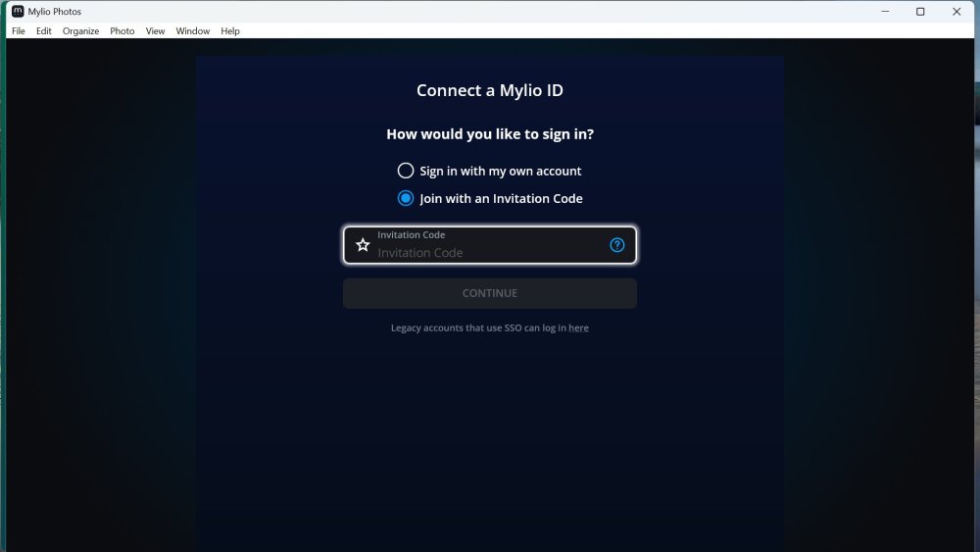The width and height of the screenshot is (980, 552).
Task: Click the Invitation Code text field
Action: (489, 245)
